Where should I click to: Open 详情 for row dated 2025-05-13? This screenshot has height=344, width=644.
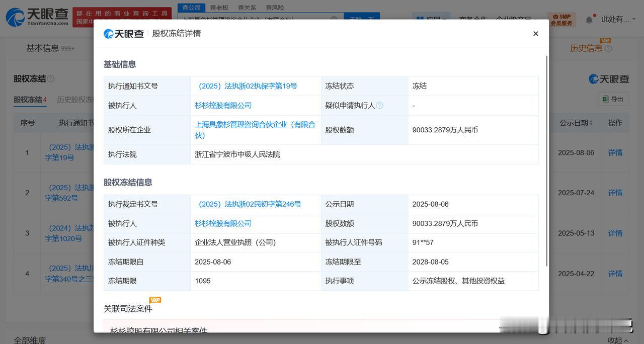tap(615, 233)
